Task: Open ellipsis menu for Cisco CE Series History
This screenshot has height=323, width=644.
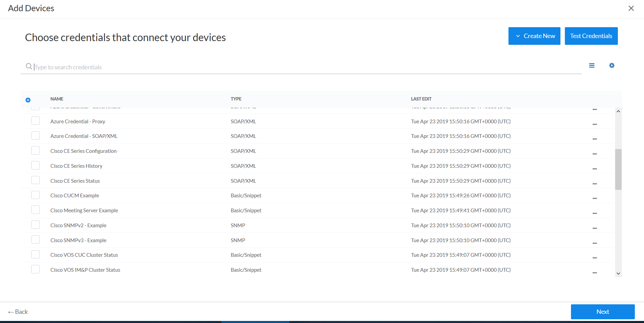Action: (594, 169)
